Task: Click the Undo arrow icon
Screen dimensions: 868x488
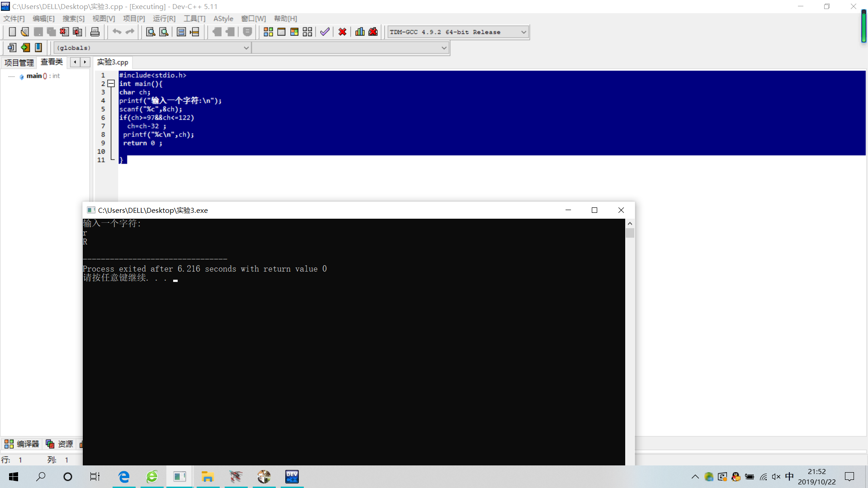Action: click(x=117, y=32)
